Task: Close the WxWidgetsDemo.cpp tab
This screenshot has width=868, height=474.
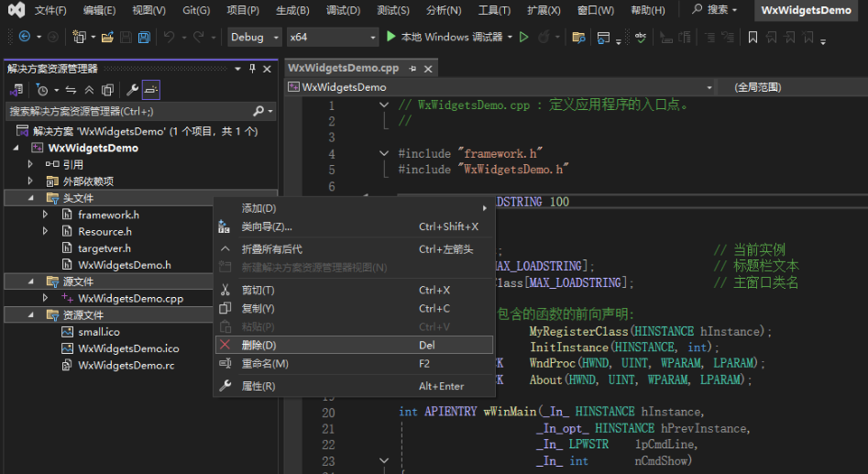Action: [428, 69]
